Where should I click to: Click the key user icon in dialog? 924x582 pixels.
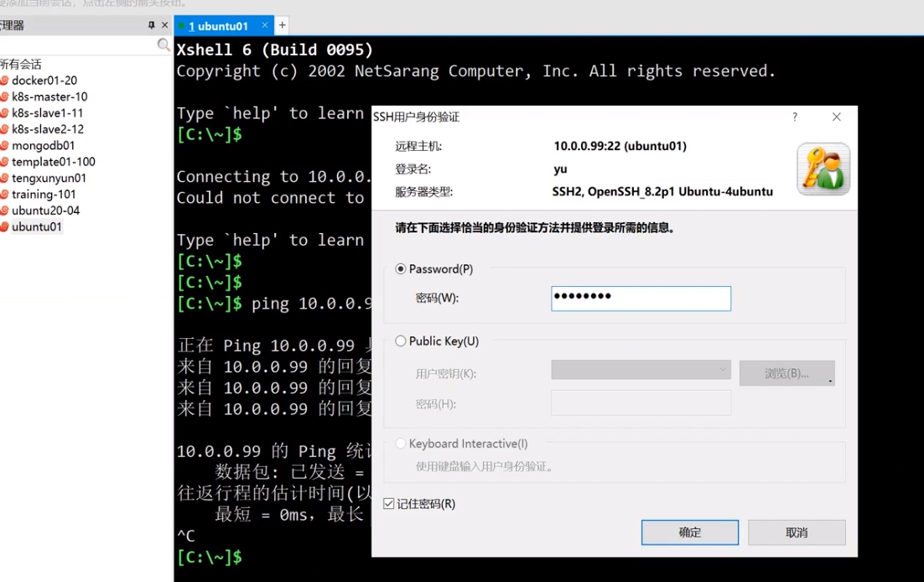[823, 169]
